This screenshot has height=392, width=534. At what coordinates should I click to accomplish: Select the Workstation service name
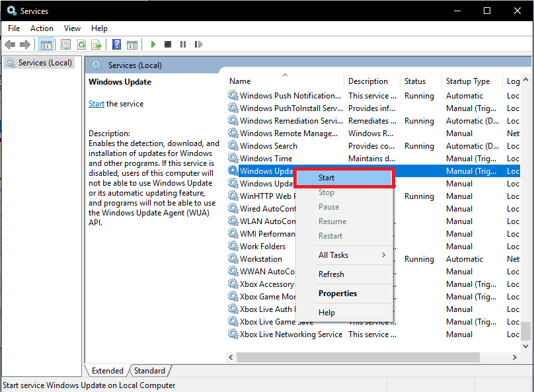(261, 259)
